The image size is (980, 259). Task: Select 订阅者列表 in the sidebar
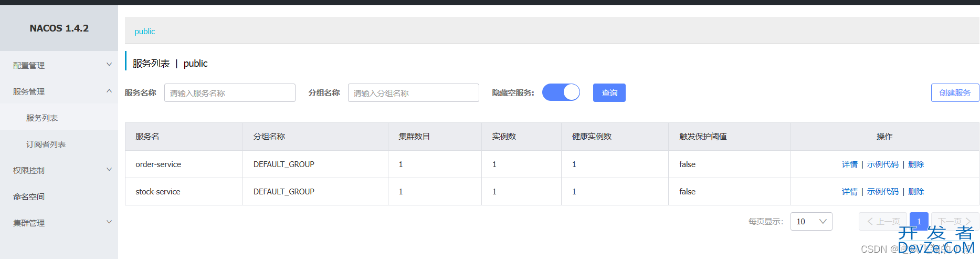point(59,144)
